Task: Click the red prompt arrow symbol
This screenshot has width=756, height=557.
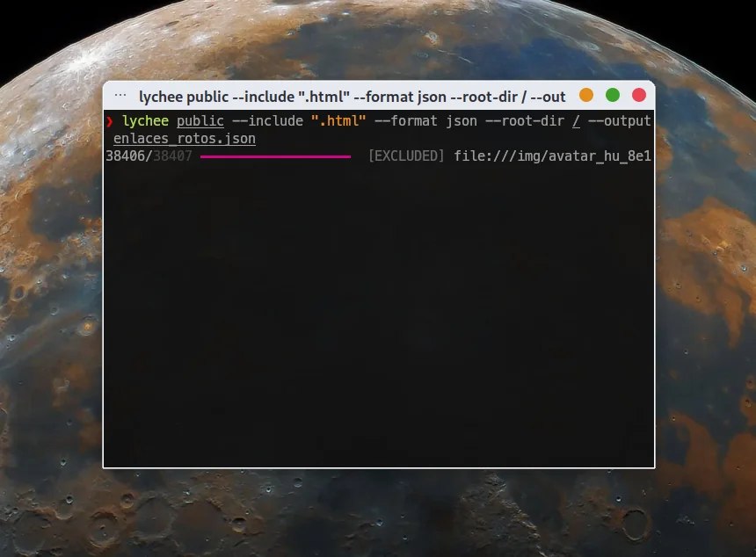Action: pyautogui.click(x=110, y=121)
